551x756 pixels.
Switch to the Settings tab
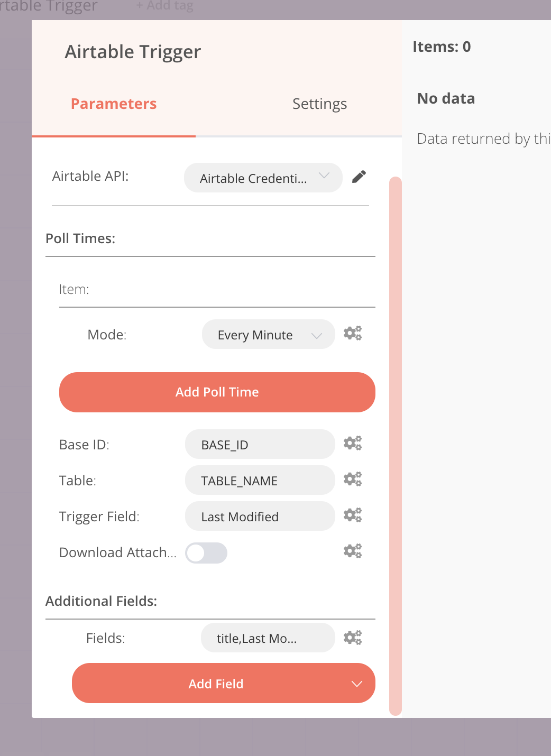tap(319, 104)
